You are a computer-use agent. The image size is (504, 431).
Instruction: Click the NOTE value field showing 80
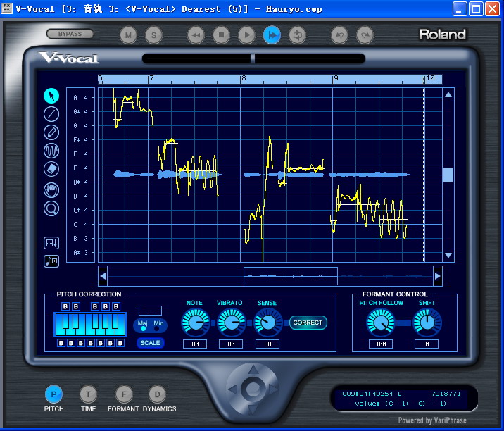[195, 344]
